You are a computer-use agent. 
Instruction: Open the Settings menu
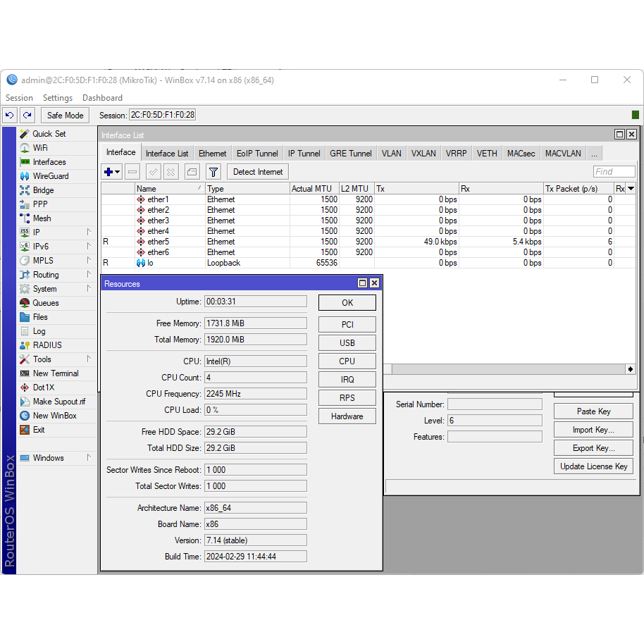pos(57,98)
